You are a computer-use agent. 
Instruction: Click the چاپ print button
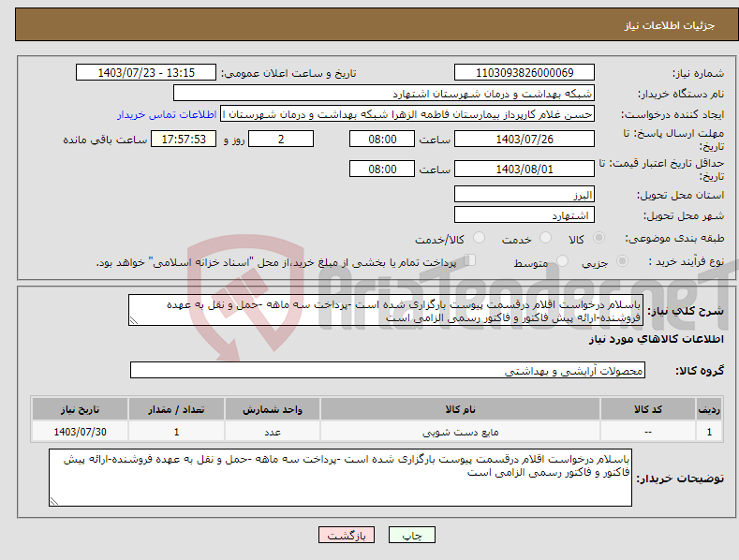click(x=412, y=535)
